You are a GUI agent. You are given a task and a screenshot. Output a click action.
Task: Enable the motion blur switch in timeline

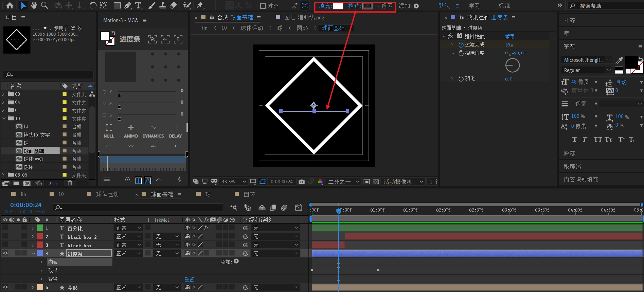tap(284, 207)
